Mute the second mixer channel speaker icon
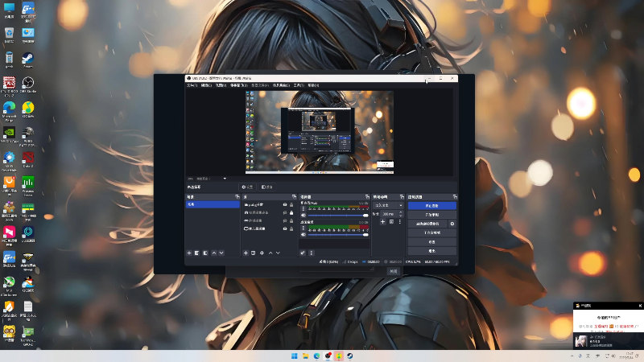Screen dimensions: 644x362 tap(303, 235)
